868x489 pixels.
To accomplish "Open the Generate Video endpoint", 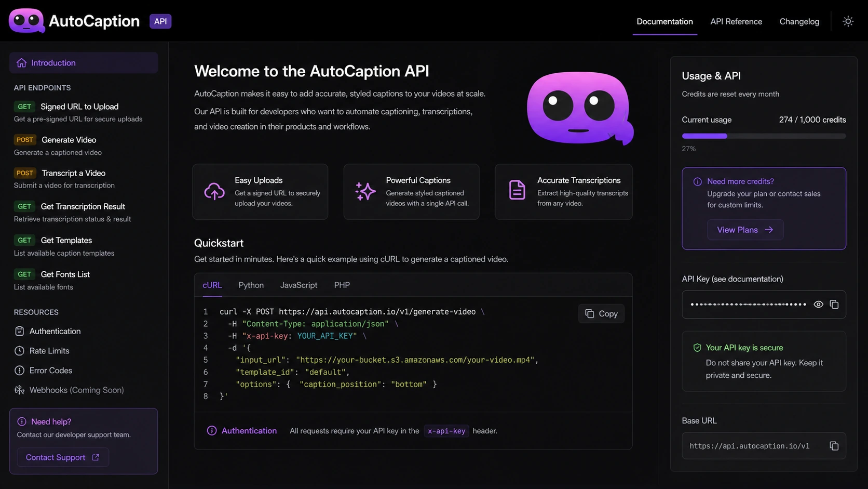I will [69, 140].
